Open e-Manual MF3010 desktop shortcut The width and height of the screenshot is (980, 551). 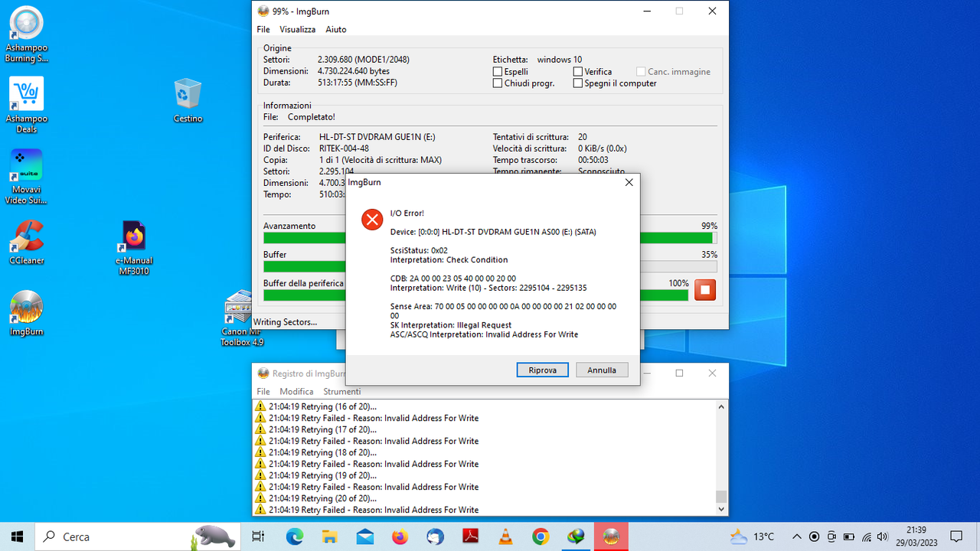click(134, 249)
